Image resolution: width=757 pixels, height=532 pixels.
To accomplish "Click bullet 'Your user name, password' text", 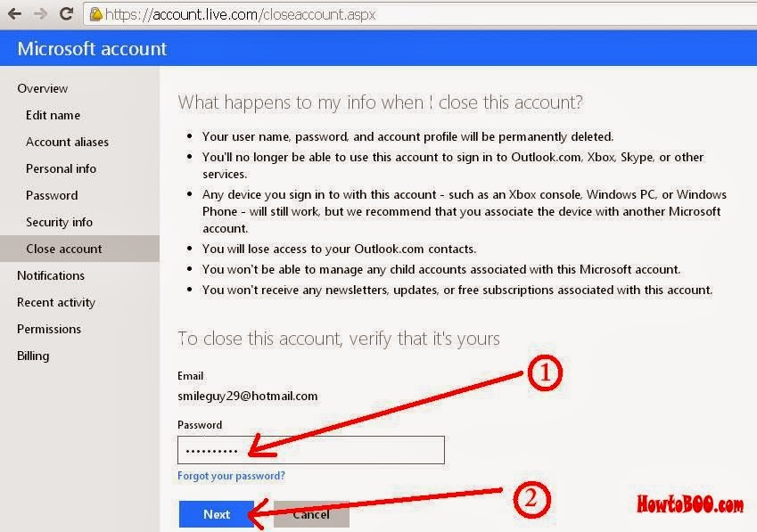I will tap(408, 137).
